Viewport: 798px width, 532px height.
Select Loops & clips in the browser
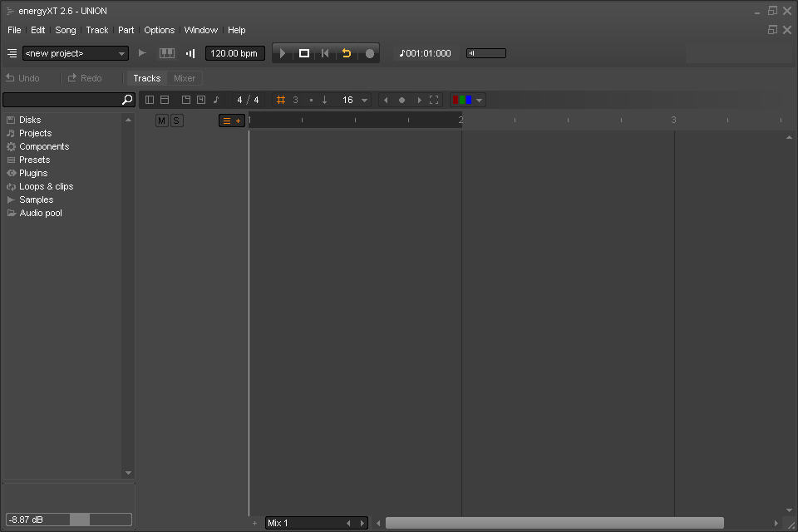[46, 186]
